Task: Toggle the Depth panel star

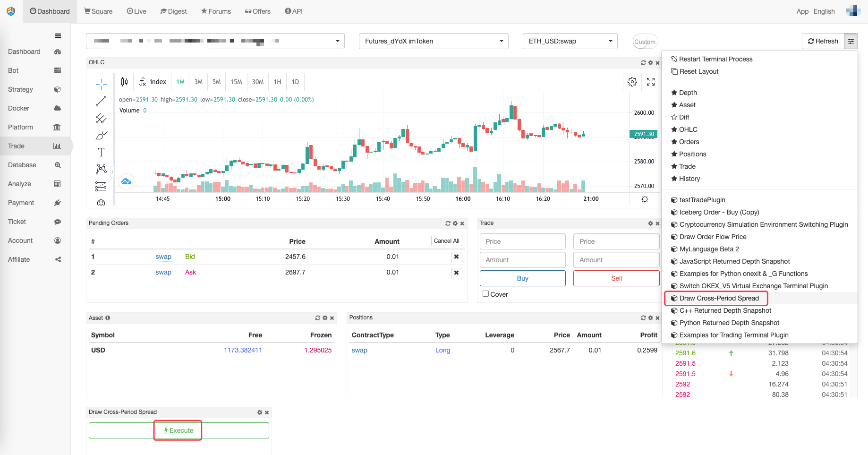Action: pyautogui.click(x=674, y=93)
